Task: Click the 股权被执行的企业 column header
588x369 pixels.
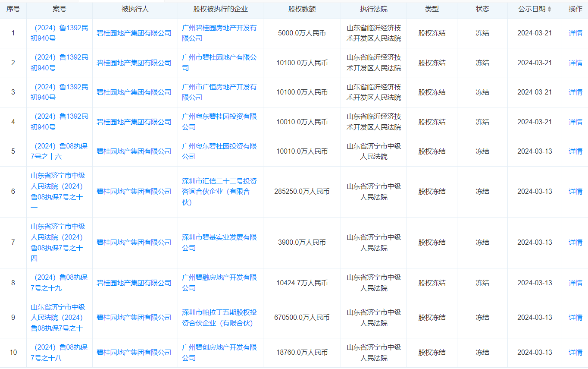Action: coord(221,9)
